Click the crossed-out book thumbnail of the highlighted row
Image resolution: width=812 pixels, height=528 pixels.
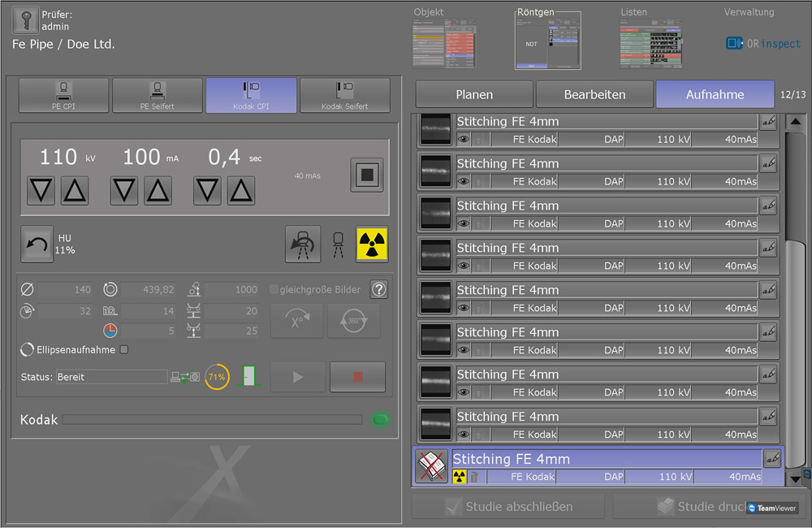pyautogui.click(x=431, y=465)
